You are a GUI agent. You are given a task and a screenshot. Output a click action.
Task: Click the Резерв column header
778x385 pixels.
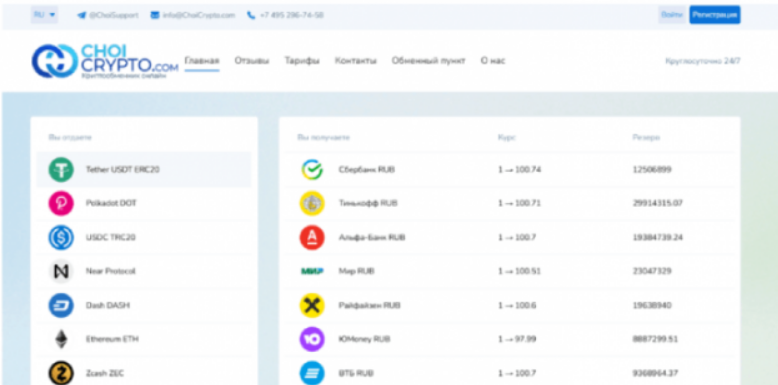[646, 137]
